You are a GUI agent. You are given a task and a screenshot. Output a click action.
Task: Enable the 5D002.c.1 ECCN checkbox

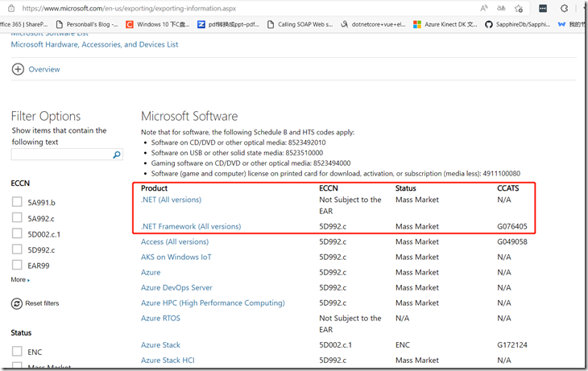pyautogui.click(x=17, y=234)
